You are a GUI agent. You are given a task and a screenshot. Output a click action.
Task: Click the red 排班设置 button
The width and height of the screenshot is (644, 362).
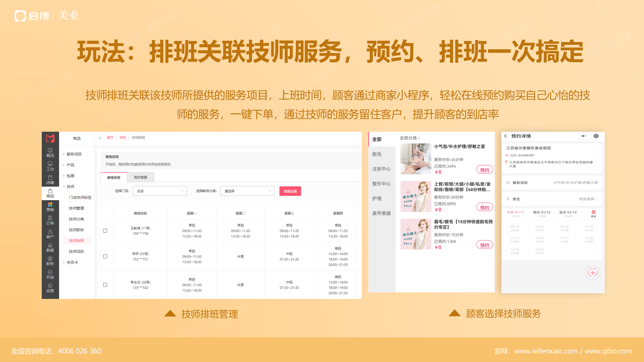pos(290,191)
